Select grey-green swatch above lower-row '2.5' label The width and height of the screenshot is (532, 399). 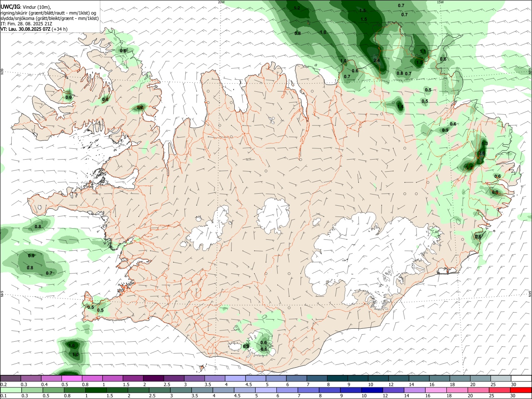[160, 390]
